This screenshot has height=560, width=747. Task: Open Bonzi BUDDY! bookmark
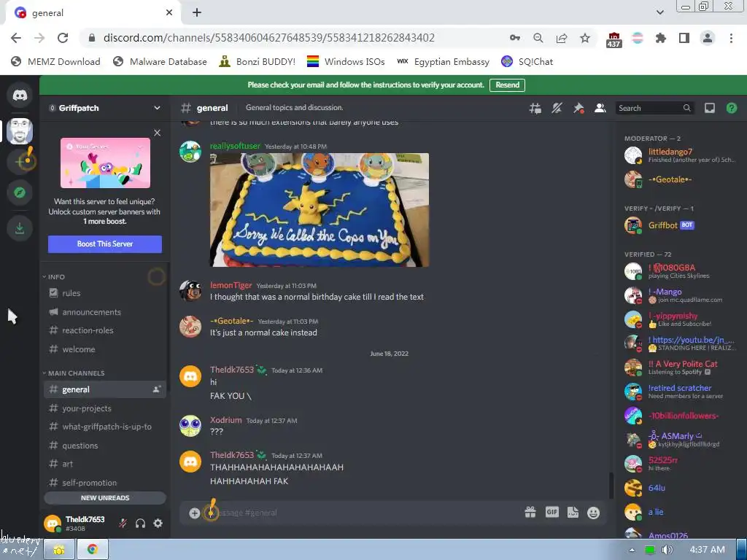(258, 61)
